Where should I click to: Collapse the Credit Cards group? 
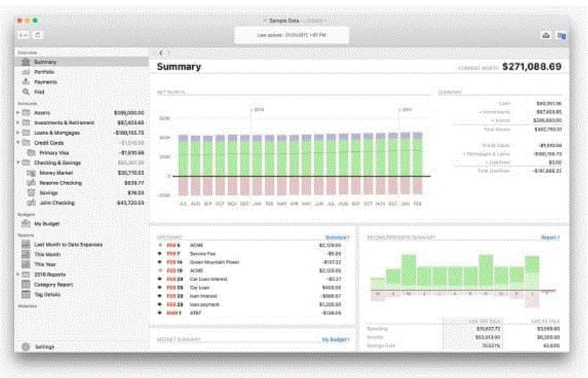pyautogui.click(x=18, y=143)
